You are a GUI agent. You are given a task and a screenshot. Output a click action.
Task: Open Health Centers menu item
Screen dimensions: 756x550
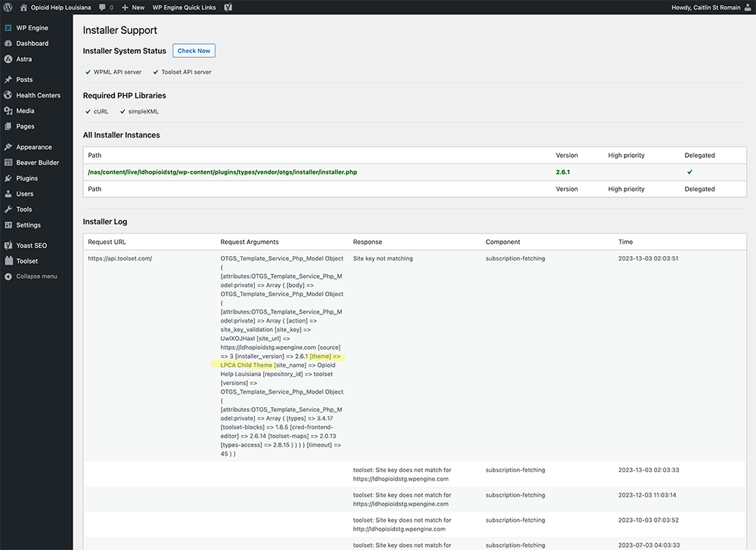[x=38, y=95]
